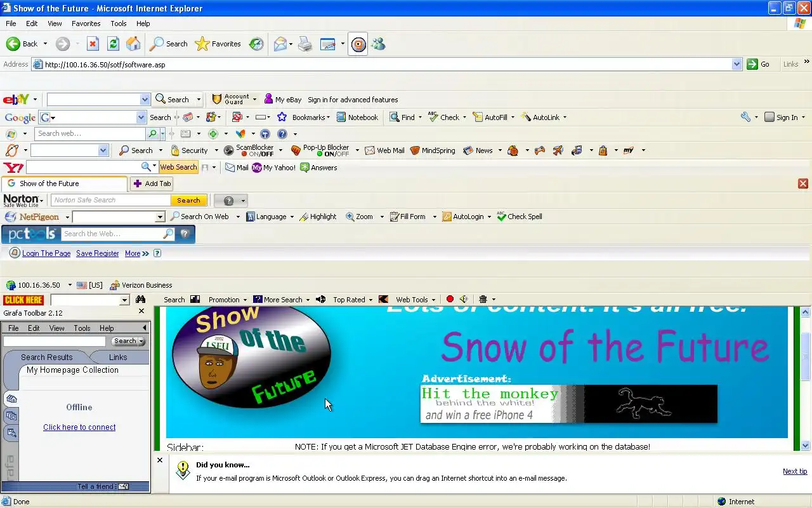Open the View menu in IE menu bar
The height and width of the screenshot is (508, 812).
point(55,23)
